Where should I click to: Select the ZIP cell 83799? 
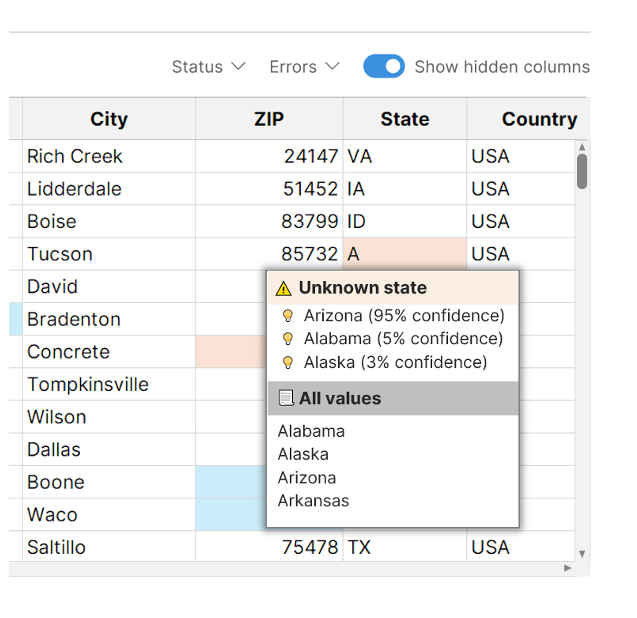(269, 221)
